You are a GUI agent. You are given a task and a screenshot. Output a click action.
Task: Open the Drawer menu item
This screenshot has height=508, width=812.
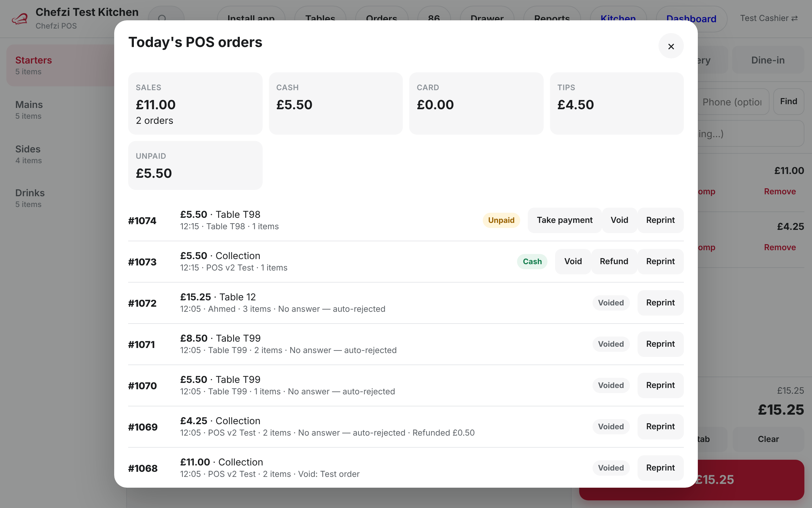point(487,19)
